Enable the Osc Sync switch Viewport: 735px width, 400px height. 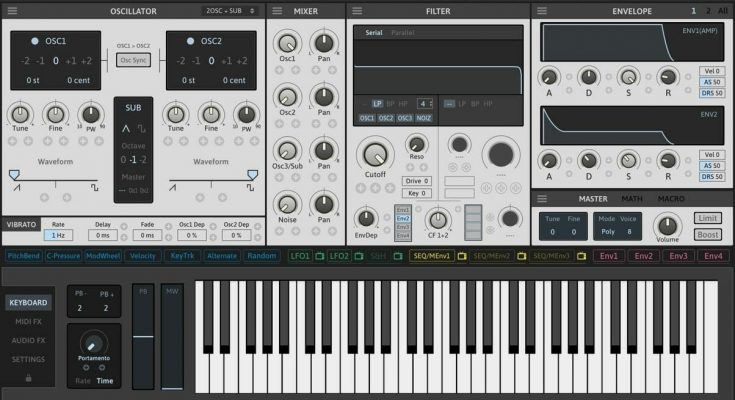tap(133, 60)
